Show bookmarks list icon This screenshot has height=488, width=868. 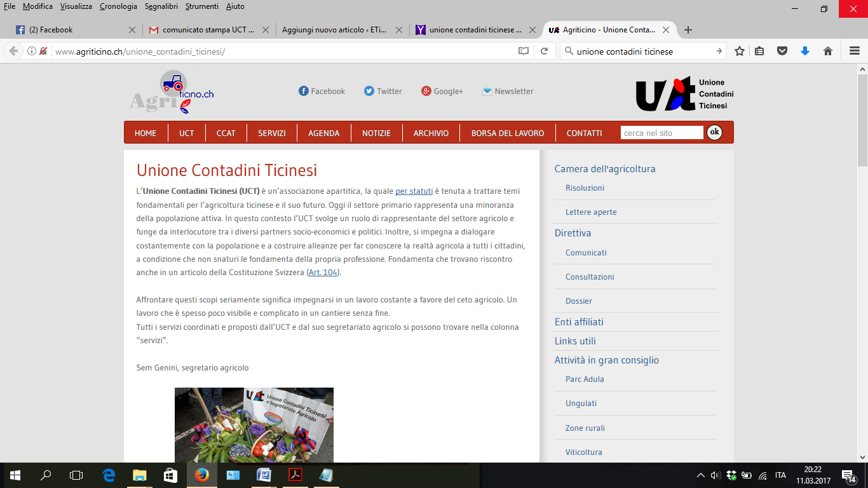click(x=759, y=51)
